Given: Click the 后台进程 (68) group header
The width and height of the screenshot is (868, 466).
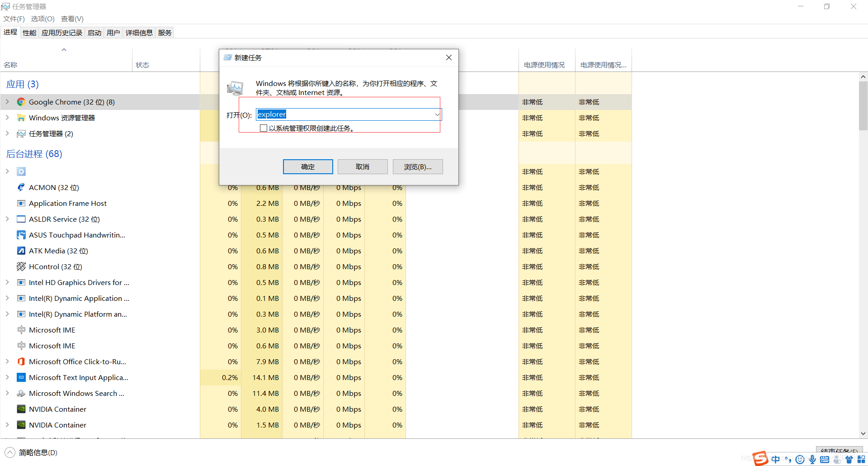Looking at the screenshot, I should click(x=34, y=154).
